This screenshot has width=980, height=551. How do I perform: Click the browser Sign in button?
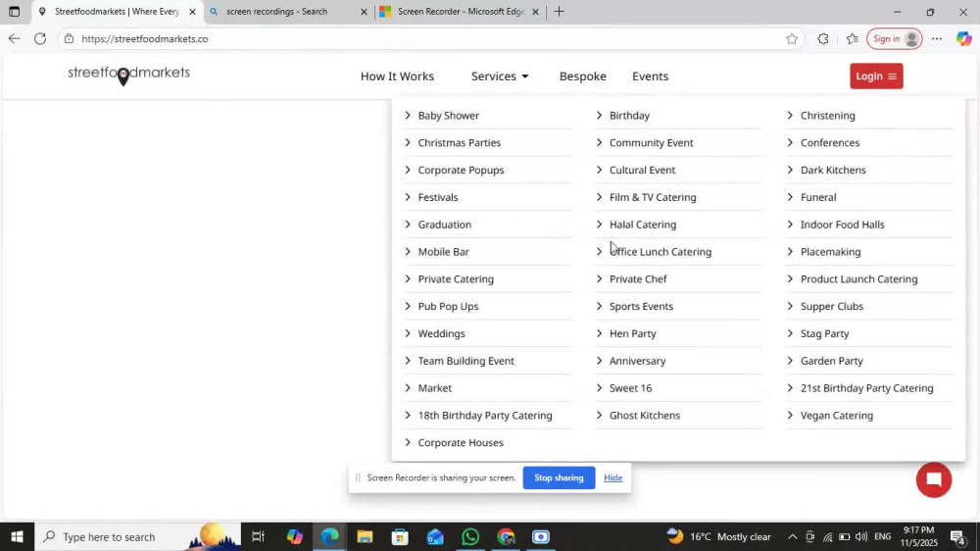894,39
